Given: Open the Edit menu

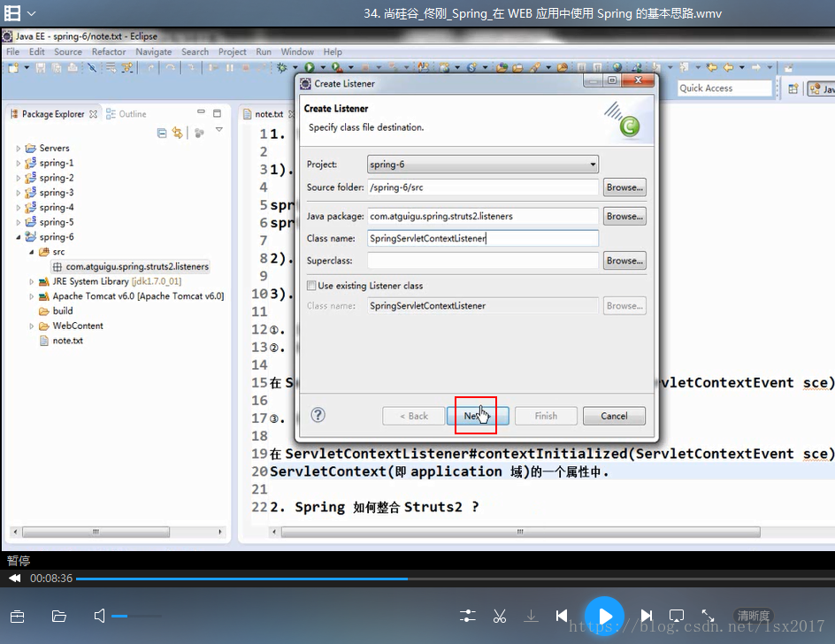Looking at the screenshot, I should [x=37, y=51].
